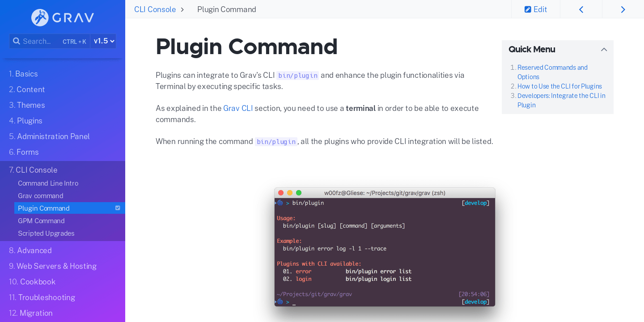Toggle the checkmark on Plugin Command entry
The height and width of the screenshot is (322, 644).
pyautogui.click(x=118, y=208)
